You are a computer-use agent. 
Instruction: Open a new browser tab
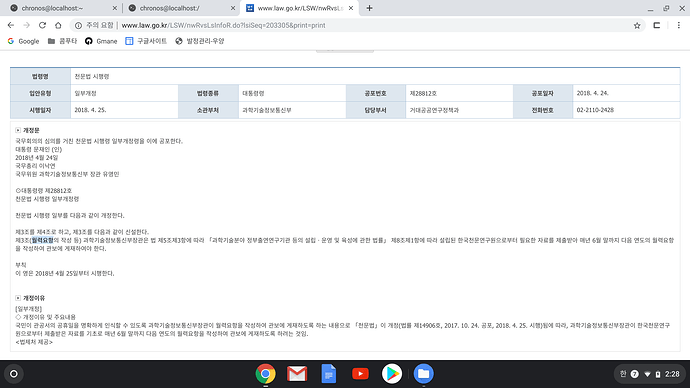[x=369, y=8]
